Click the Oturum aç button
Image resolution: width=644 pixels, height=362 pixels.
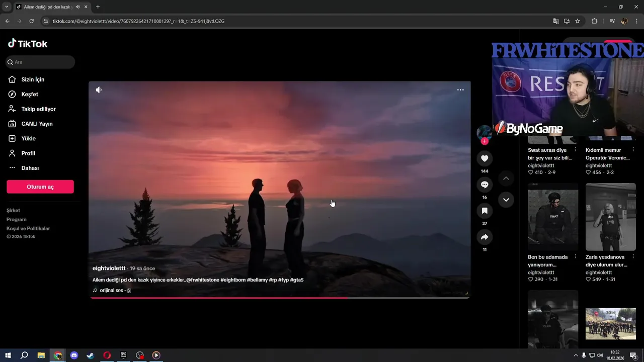pos(40,187)
